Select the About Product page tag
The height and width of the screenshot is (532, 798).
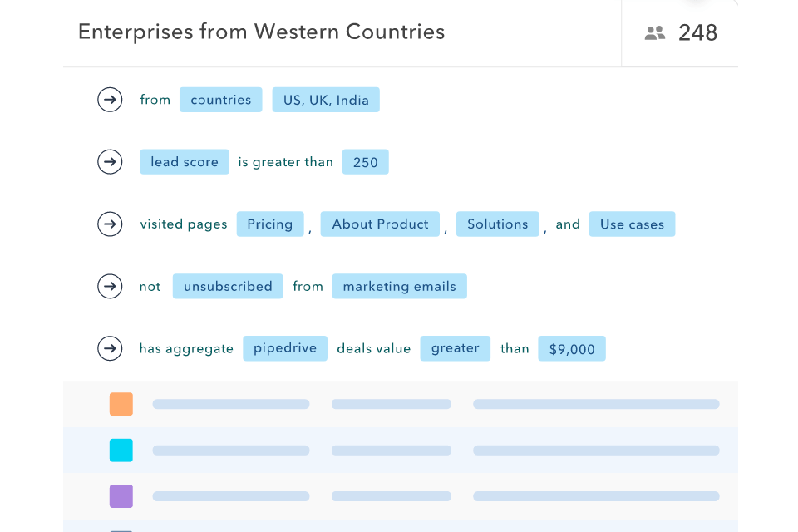(380, 224)
